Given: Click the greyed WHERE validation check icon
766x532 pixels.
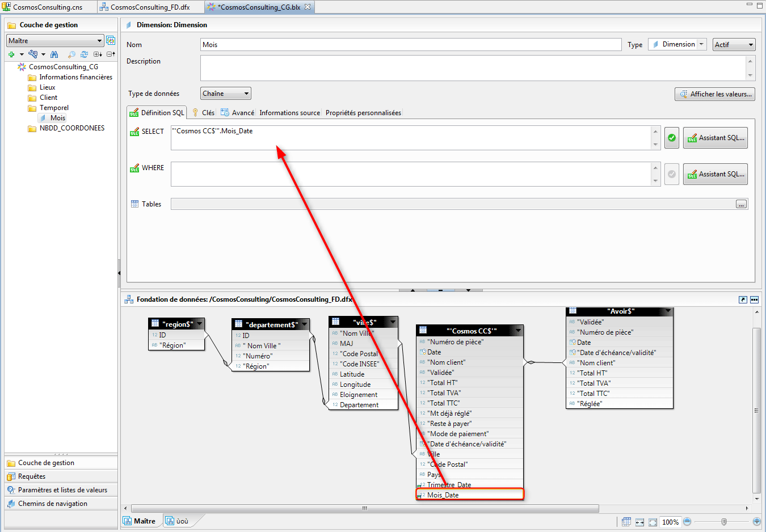Looking at the screenshot, I should pyautogui.click(x=672, y=174).
